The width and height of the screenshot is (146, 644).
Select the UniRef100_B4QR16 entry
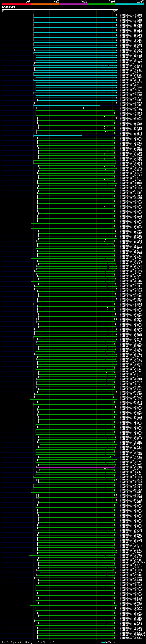pos(131,499)
